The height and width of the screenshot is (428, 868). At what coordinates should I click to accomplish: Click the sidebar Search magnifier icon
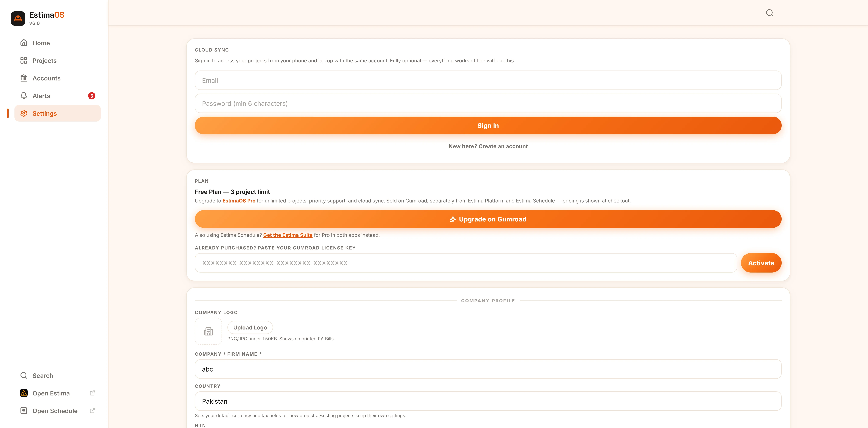tap(24, 375)
